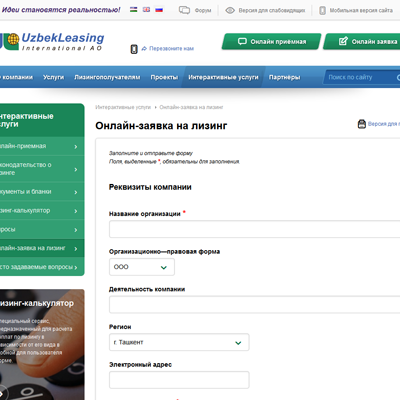Click the Онлайн приемная green button
This screenshot has height=400, width=400.
[x=272, y=41]
